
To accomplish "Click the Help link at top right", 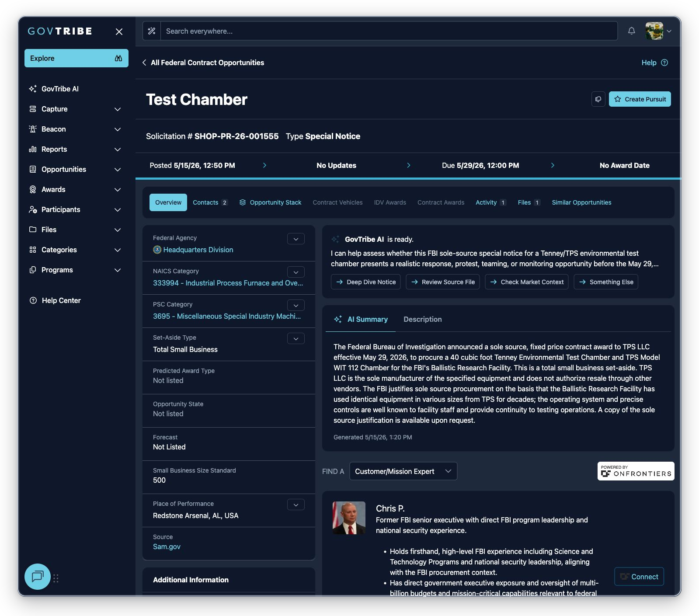I will 649,63.
